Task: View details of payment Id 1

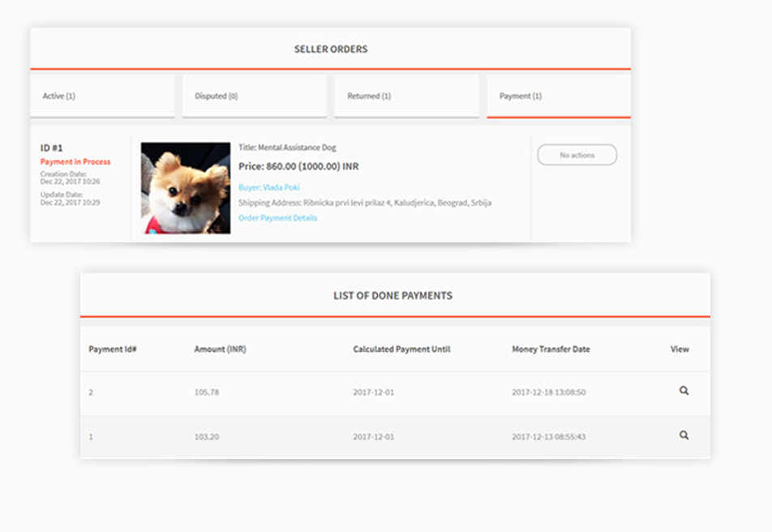Action: tap(684, 435)
